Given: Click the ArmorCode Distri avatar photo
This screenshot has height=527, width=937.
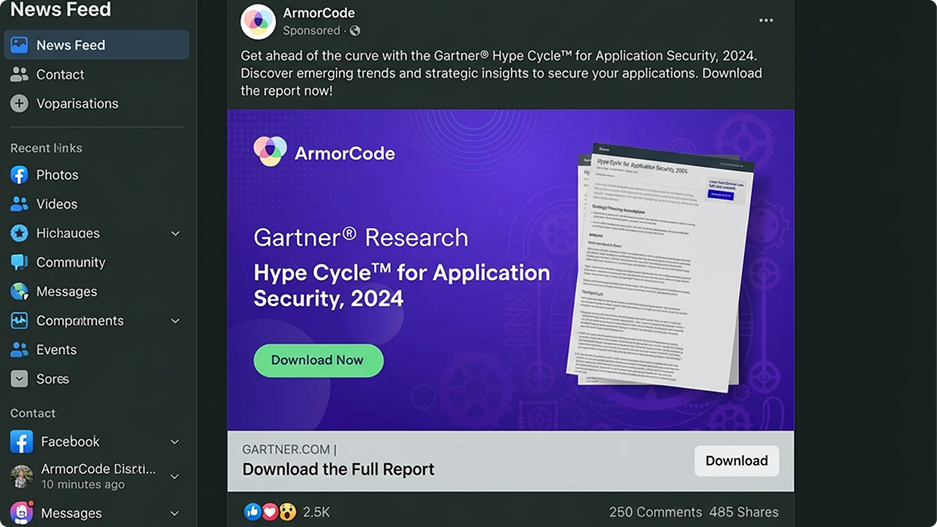Looking at the screenshot, I should point(22,476).
